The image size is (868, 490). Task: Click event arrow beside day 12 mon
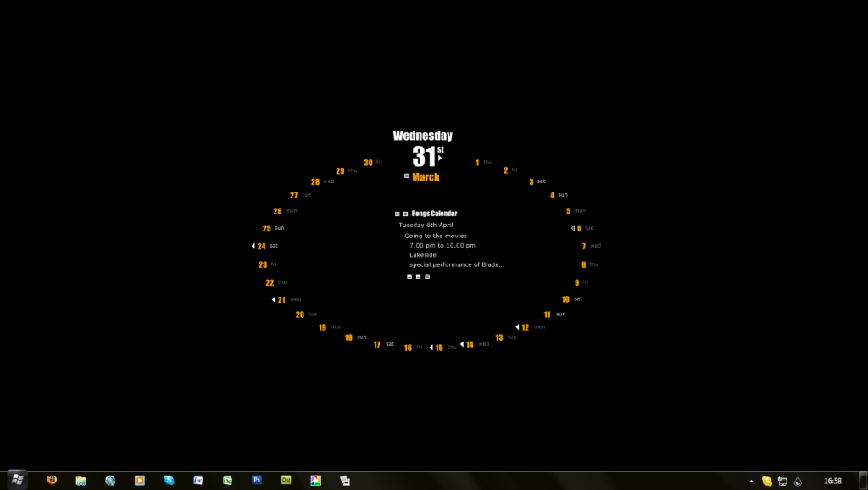click(x=517, y=327)
